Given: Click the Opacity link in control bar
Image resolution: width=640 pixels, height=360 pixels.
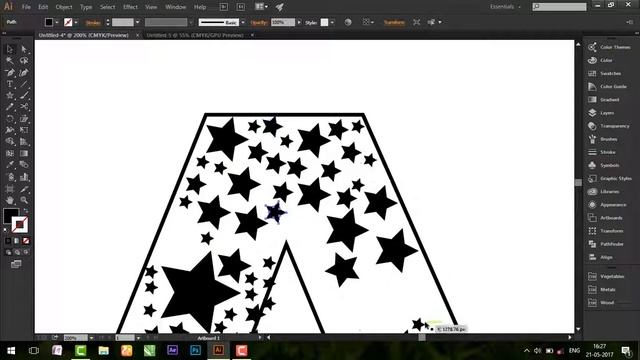Looking at the screenshot, I should coord(259,22).
